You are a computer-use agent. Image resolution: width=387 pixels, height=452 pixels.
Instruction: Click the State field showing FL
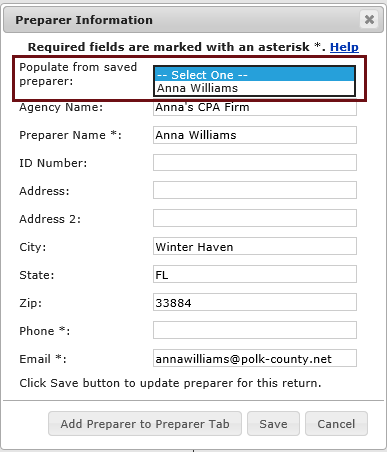255,274
